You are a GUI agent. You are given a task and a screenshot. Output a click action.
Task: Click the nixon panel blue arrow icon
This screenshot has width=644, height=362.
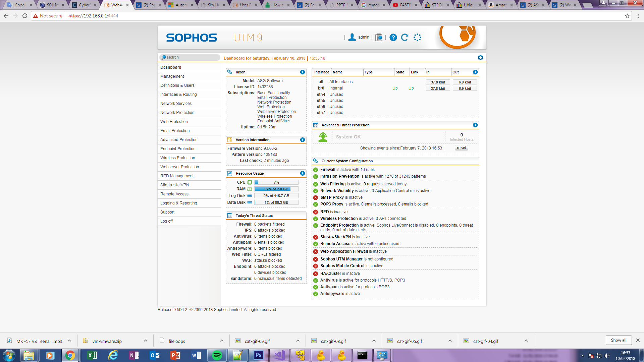click(303, 72)
